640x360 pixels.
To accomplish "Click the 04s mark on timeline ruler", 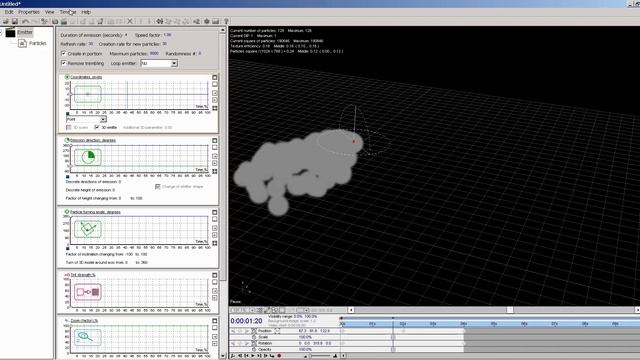I will pos(464,324).
